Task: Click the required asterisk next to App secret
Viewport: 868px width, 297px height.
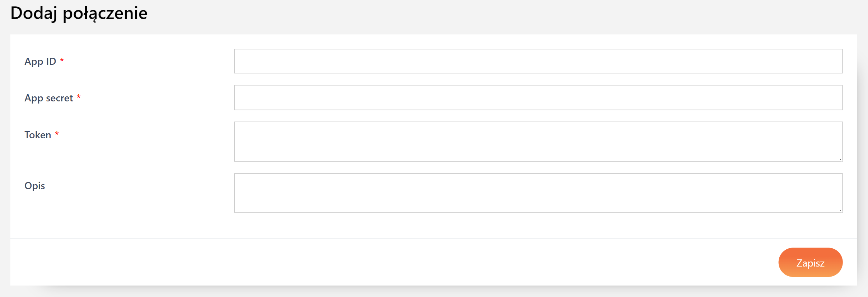Action: pyautogui.click(x=79, y=97)
